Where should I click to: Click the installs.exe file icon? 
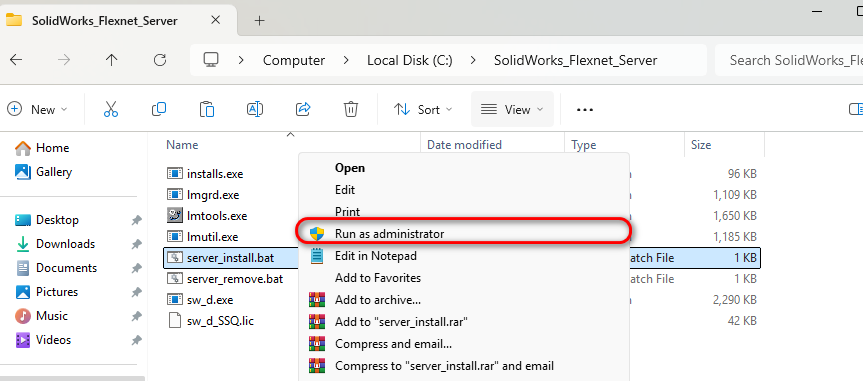click(x=174, y=173)
